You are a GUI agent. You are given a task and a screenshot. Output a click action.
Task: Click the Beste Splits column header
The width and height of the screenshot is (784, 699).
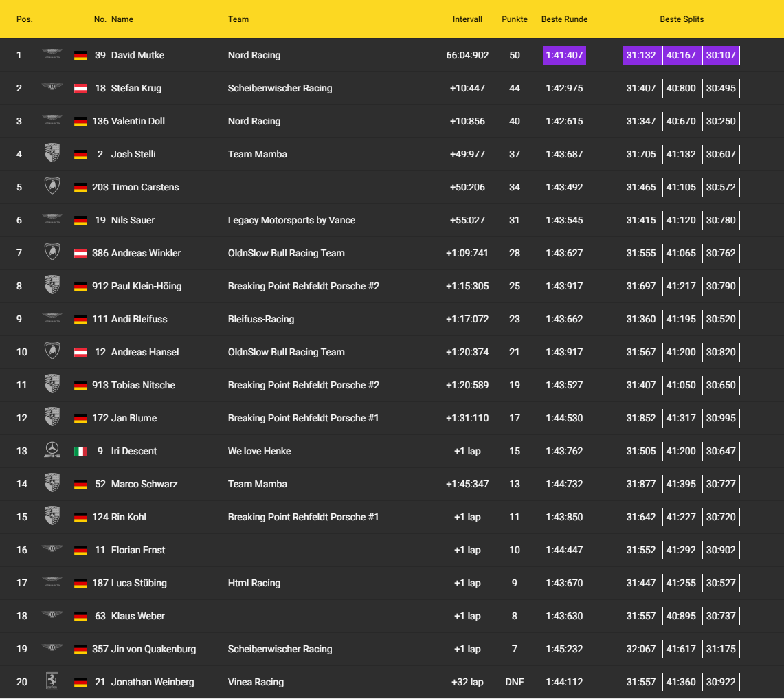(x=682, y=19)
